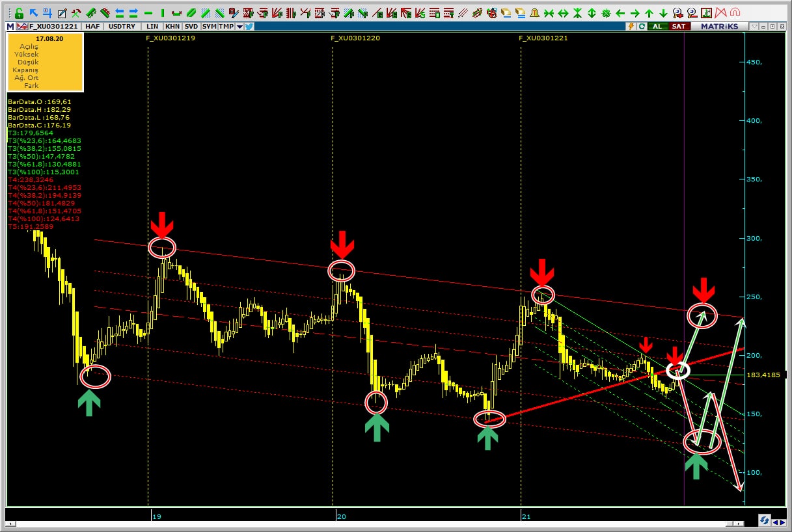792x532 pixels.
Task: Select the HAF period tab
Action: [92, 26]
